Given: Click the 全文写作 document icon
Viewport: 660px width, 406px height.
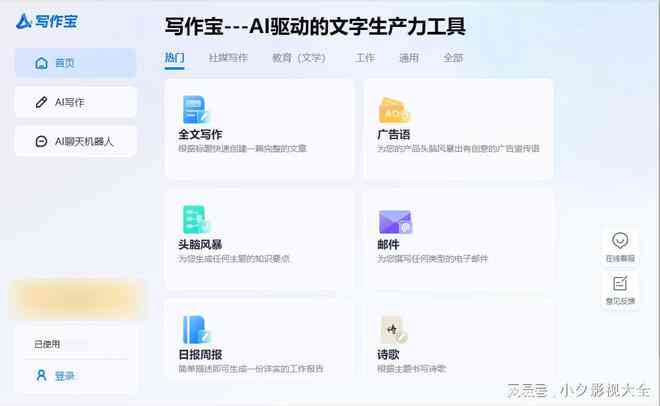Looking at the screenshot, I should click(196, 110).
